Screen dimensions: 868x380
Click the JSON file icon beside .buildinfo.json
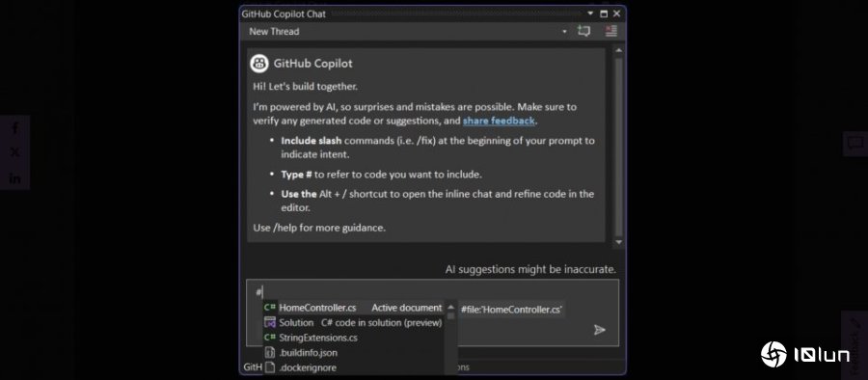click(270, 352)
